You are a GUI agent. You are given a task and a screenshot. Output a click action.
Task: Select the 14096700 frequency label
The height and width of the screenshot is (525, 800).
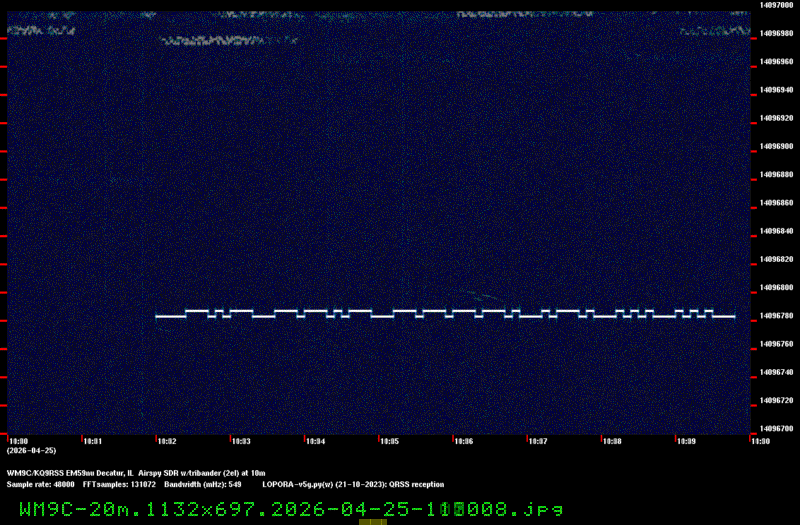coord(776,429)
